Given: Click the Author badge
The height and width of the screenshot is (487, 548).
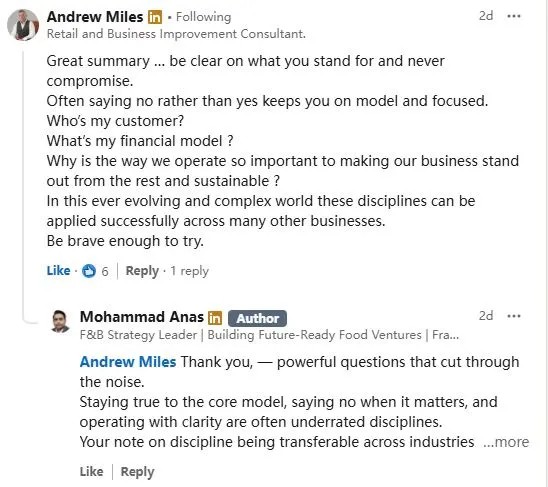Looking at the screenshot, I should (x=258, y=318).
